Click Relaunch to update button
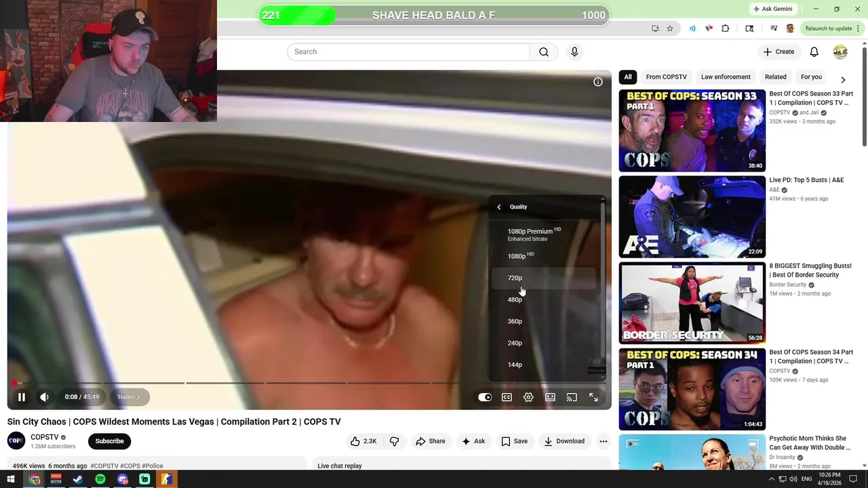The height and width of the screenshot is (488, 868). tap(829, 28)
